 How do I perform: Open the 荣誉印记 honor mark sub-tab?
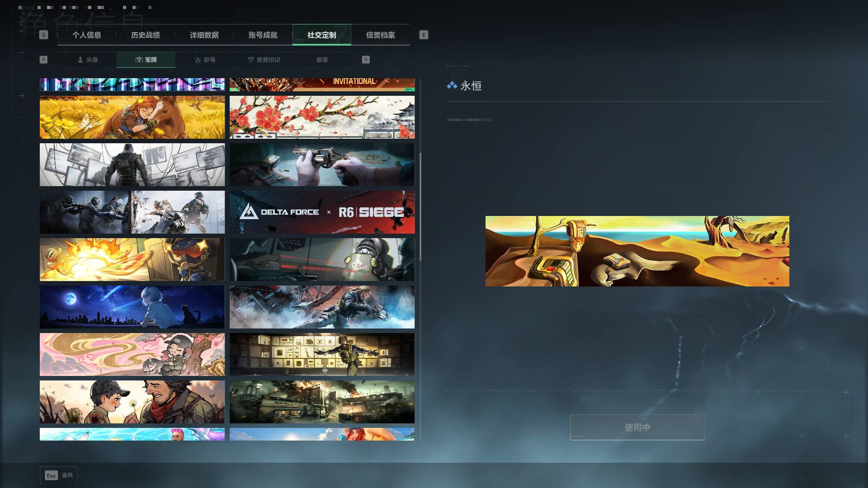[x=264, y=60]
